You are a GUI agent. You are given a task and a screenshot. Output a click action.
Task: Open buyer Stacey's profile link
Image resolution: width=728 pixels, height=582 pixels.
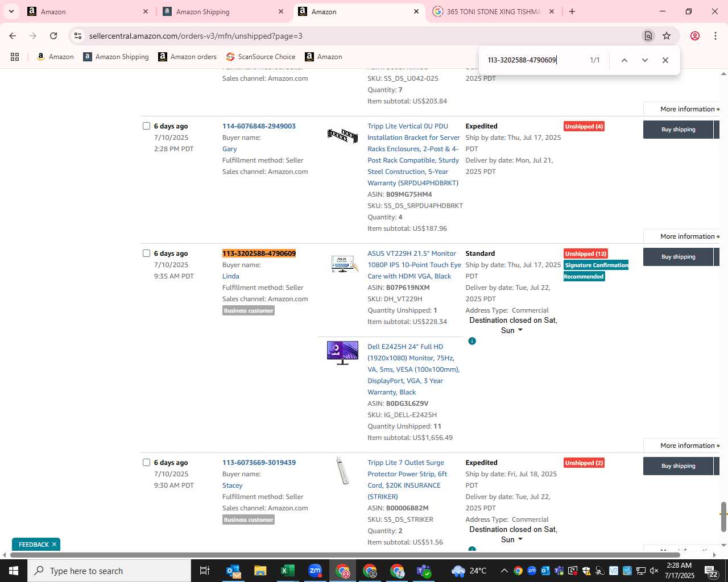pos(232,485)
